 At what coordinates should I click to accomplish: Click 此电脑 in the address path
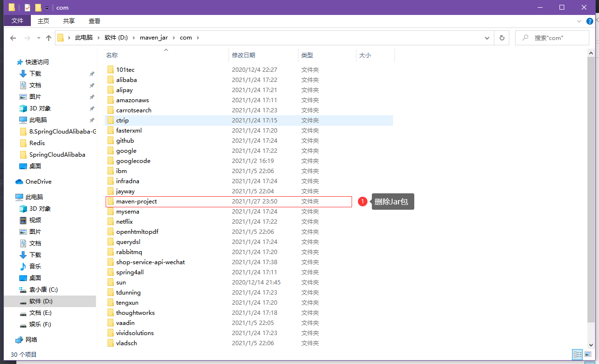coord(84,38)
